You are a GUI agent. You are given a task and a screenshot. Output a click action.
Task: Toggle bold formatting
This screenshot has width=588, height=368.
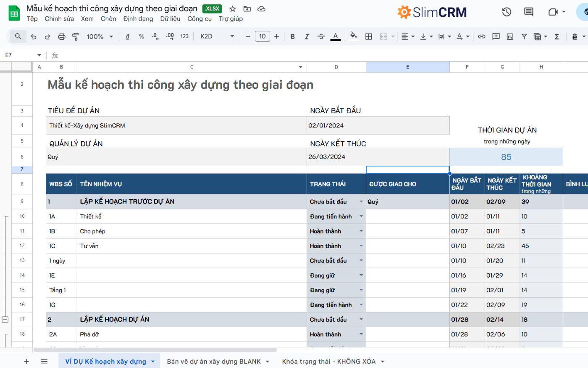293,37
